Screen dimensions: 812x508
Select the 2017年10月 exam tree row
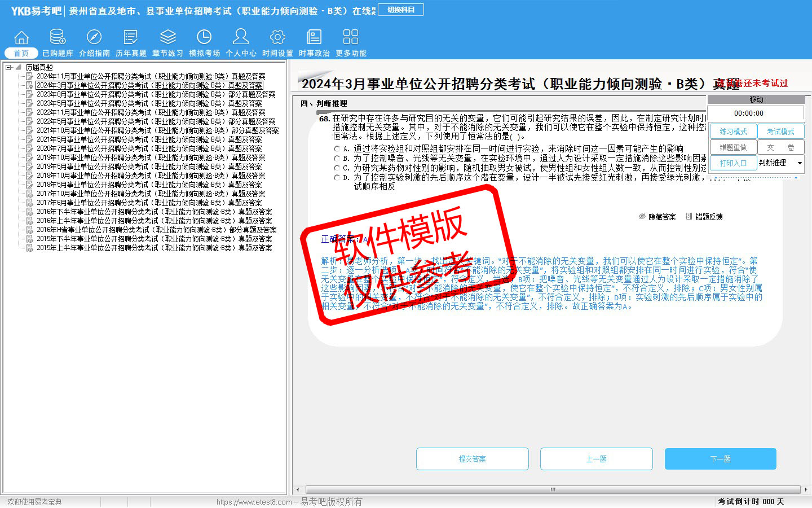(x=151, y=194)
